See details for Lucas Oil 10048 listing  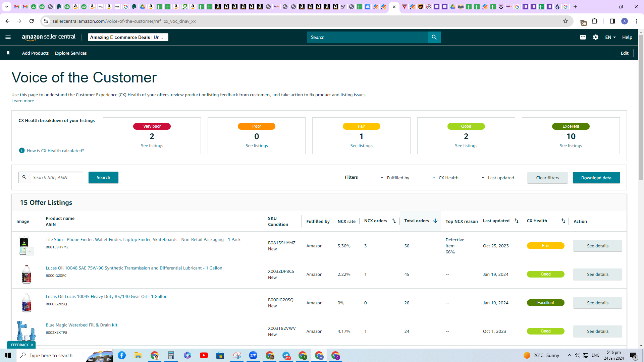tap(597, 274)
